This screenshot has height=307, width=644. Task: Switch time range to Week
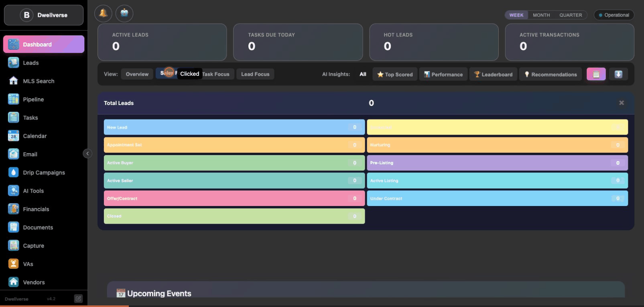click(x=516, y=15)
